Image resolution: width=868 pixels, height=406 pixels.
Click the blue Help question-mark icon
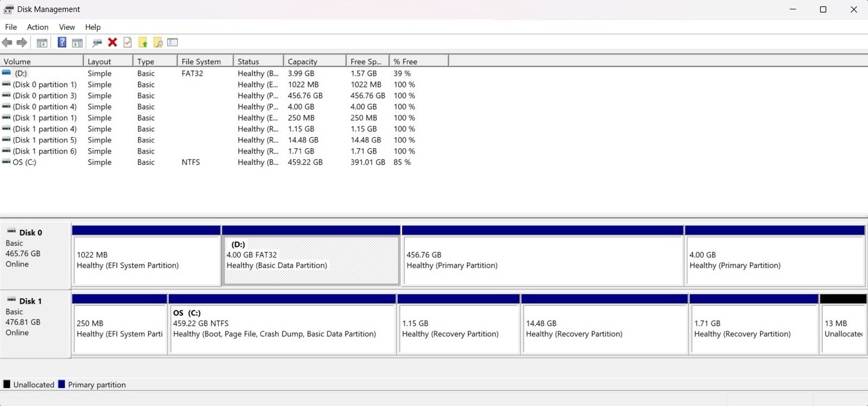[62, 42]
